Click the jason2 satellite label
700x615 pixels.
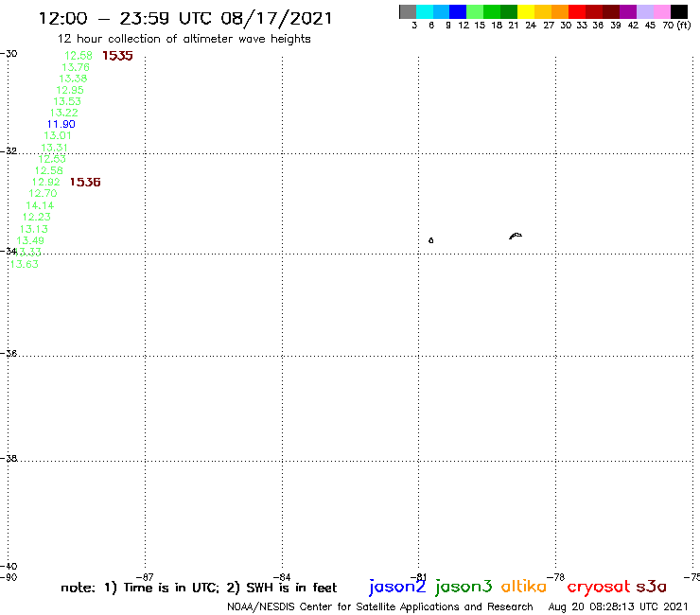397,587
